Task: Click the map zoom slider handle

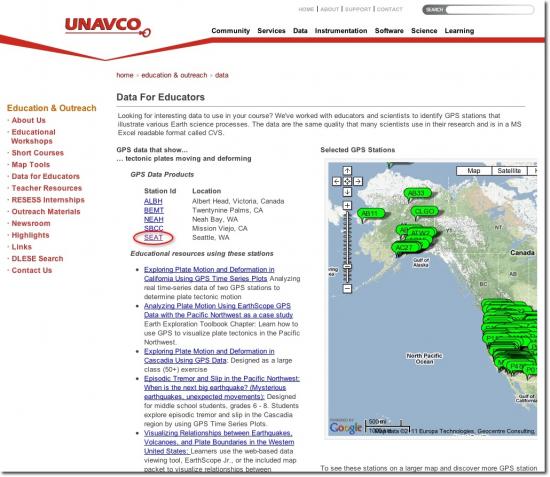Action: point(347,267)
